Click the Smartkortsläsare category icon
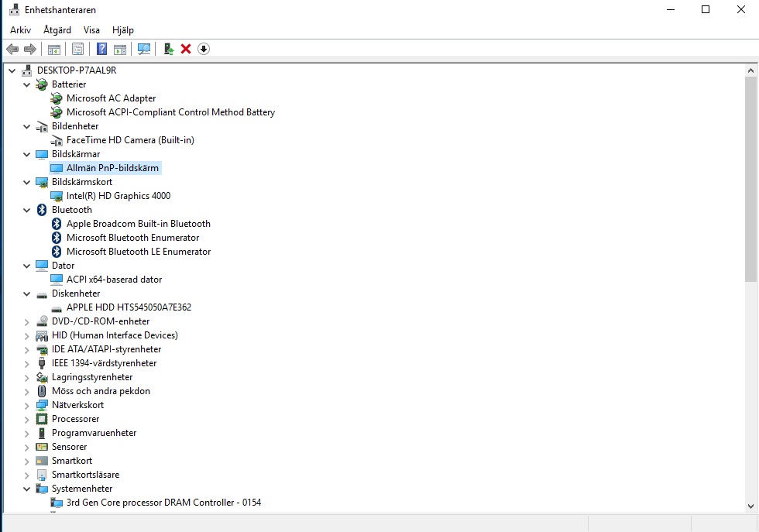The width and height of the screenshot is (759, 532). click(42, 475)
